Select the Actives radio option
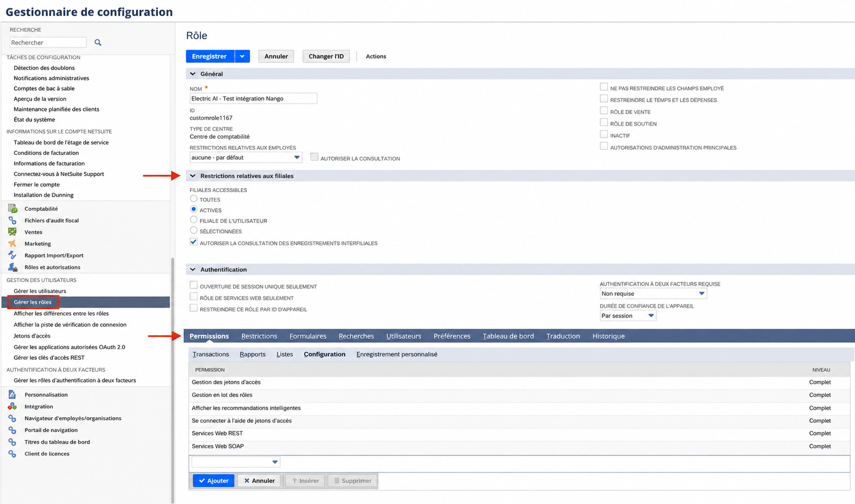Screen dimensions: 855x504 coord(194,209)
